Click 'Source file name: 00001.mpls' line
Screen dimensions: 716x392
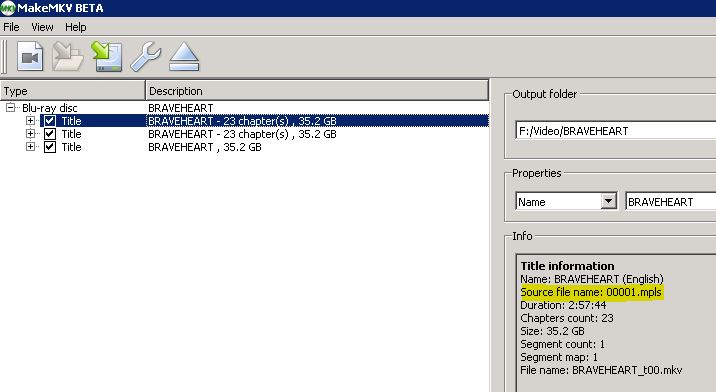coord(591,292)
